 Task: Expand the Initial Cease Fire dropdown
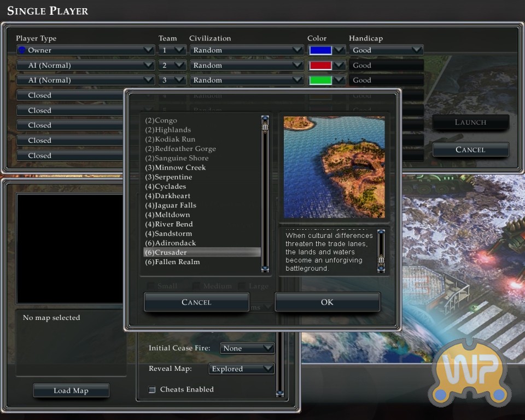pos(247,348)
